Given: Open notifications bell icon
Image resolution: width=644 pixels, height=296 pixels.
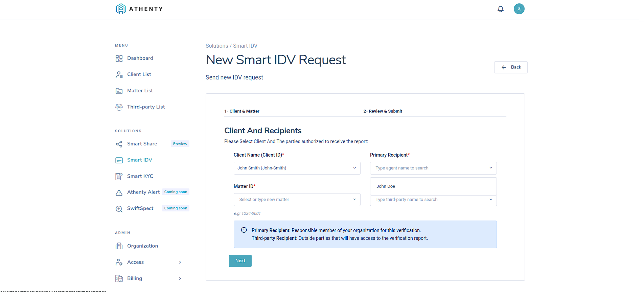Looking at the screenshot, I should tap(501, 9).
